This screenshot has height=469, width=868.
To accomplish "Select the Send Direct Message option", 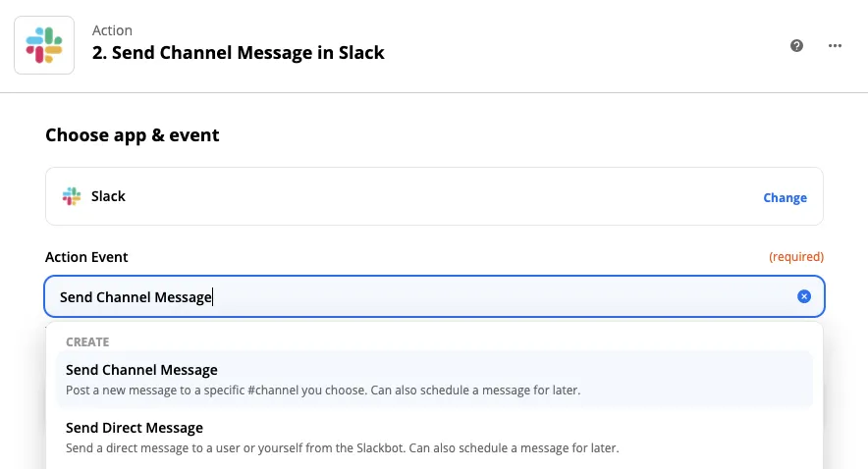I will click(x=135, y=428).
